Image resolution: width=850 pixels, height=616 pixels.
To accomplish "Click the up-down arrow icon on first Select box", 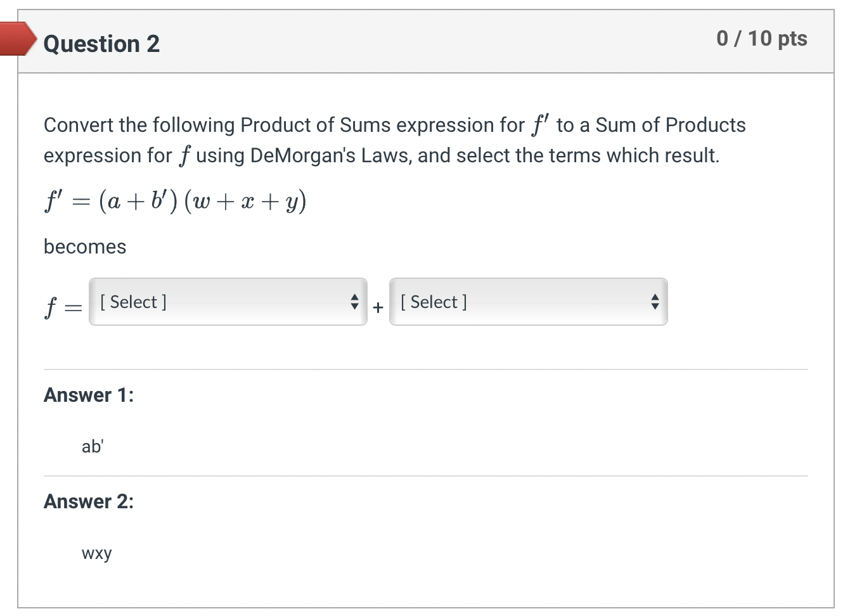I will (354, 302).
